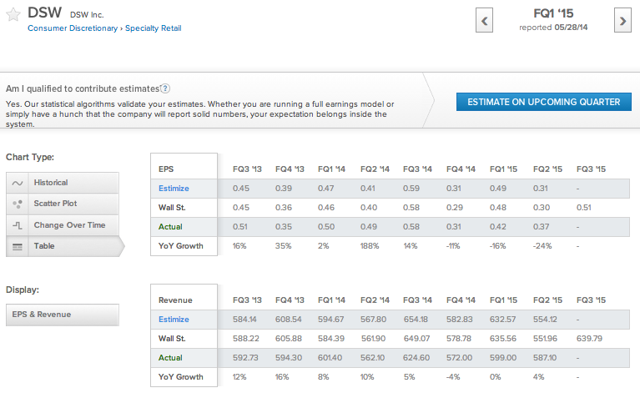
Task: Click Estimate on Upcoming Quarter button
Action: click(x=544, y=102)
